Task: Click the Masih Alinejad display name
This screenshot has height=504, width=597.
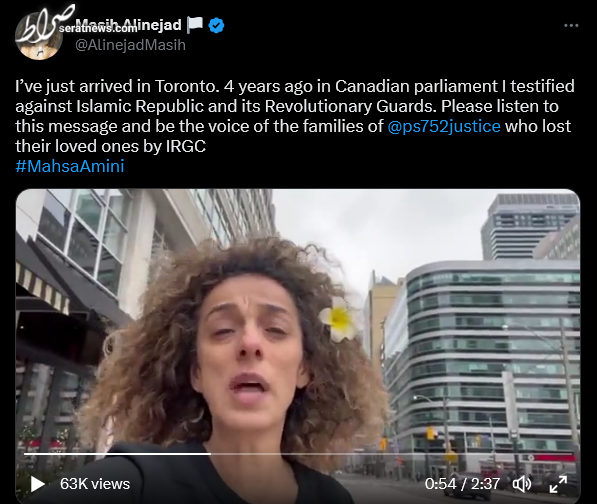Action: (x=128, y=25)
